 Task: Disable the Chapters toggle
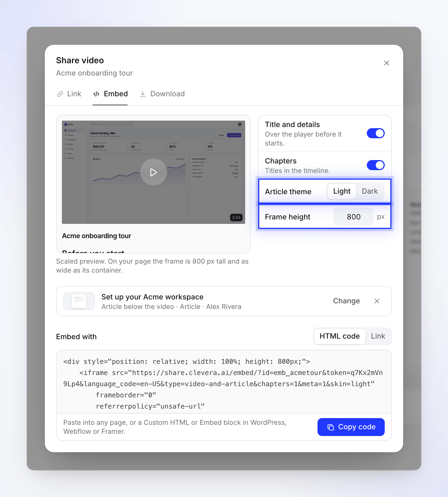pyautogui.click(x=375, y=165)
